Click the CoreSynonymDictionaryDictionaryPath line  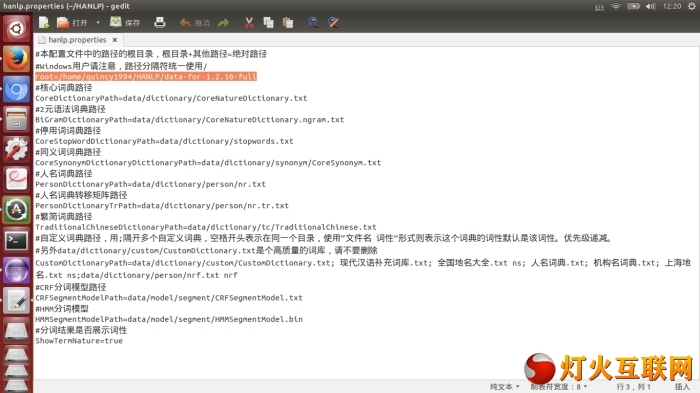click(x=208, y=163)
